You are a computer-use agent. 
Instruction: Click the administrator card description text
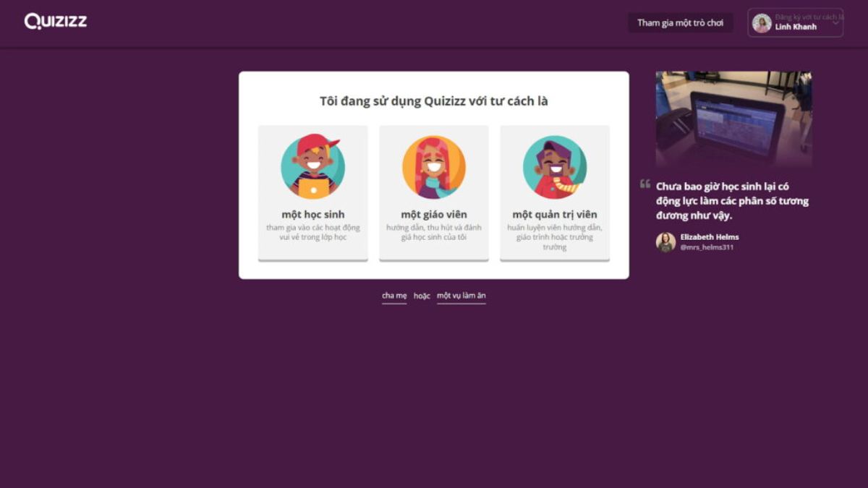pos(555,237)
